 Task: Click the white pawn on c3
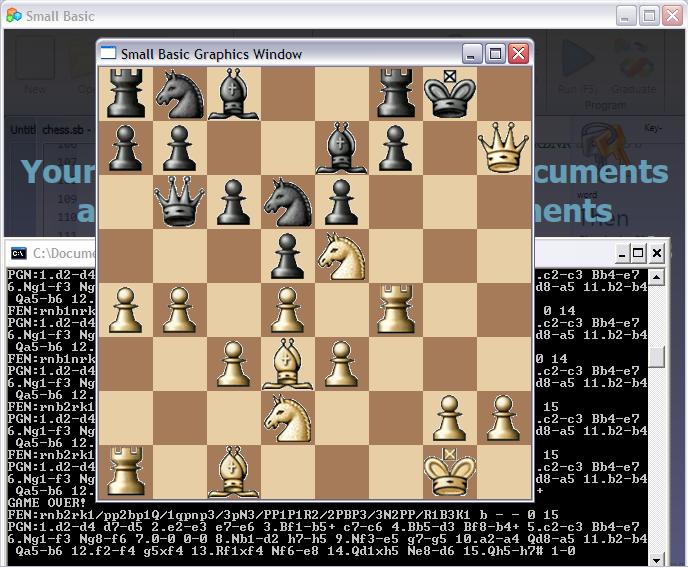pos(234,364)
